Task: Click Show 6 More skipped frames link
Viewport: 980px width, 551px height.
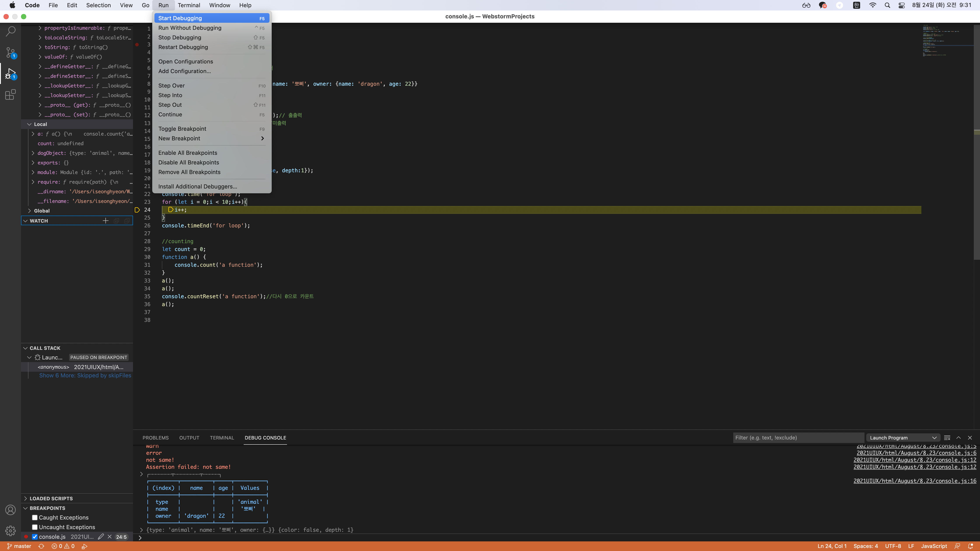Action: coord(85,375)
